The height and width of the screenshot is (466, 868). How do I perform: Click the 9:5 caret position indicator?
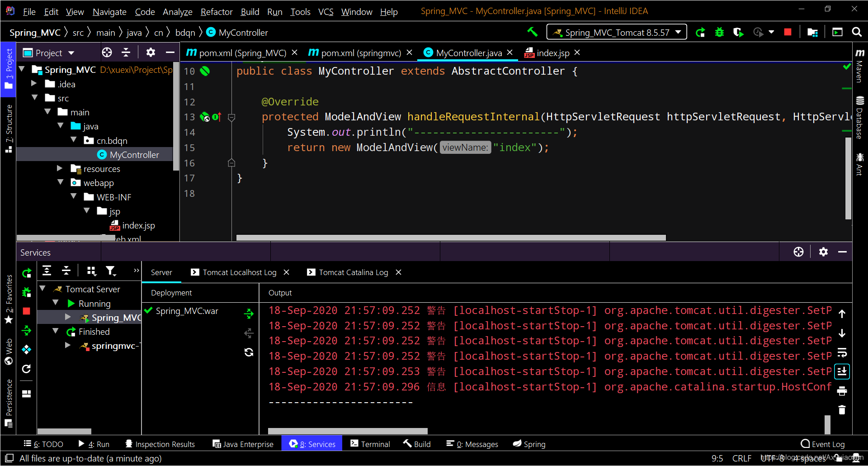click(x=718, y=458)
